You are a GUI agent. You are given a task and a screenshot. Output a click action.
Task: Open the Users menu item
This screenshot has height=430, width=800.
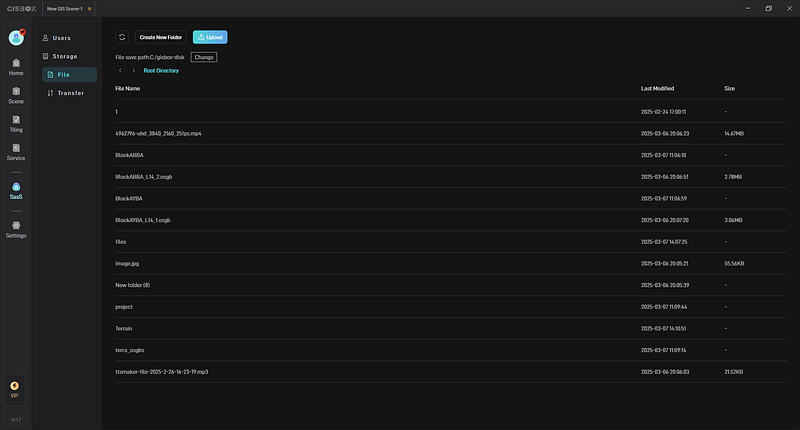(57, 38)
